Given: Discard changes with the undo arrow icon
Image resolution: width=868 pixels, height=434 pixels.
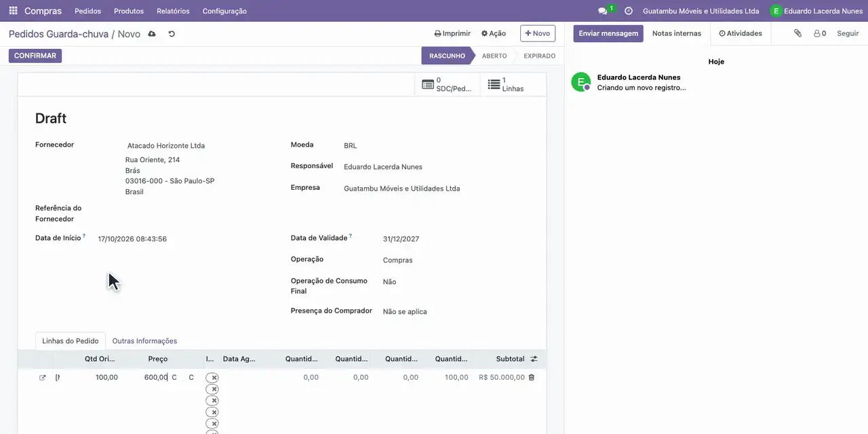Looking at the screenshot, I should (x=172, y=34).
